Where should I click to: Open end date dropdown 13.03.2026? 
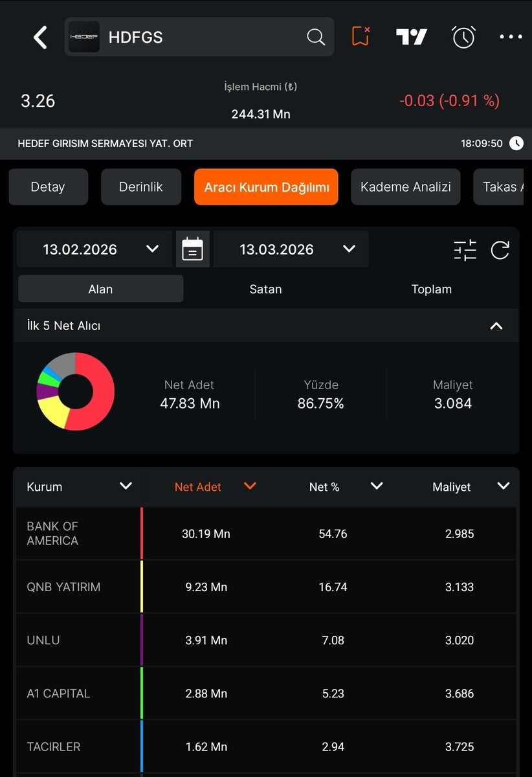[291, 249]
